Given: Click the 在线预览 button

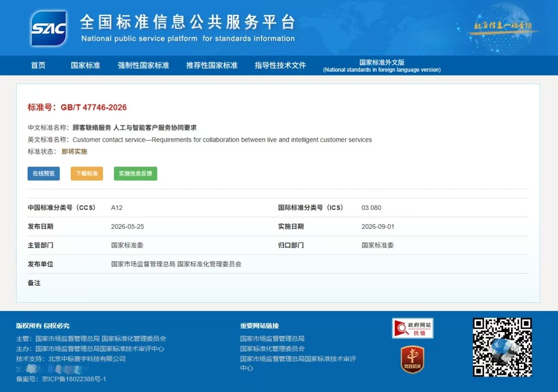Looking at the screenshot, I should tap(44, 173).
